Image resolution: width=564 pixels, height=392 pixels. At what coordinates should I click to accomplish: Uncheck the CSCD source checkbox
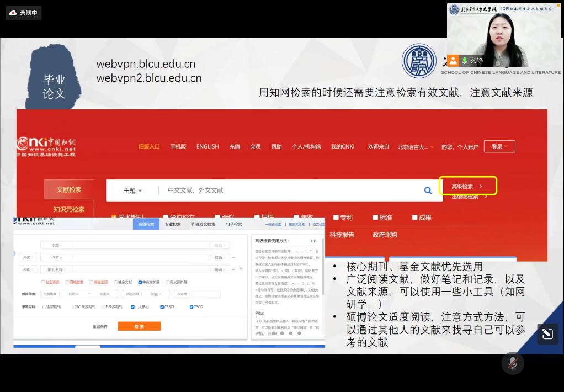[x=191, y=307]
